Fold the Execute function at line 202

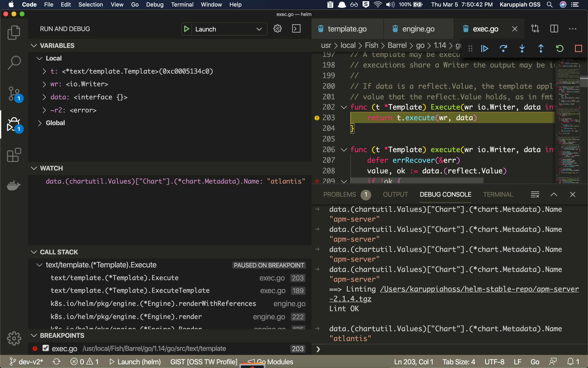[344, 107]
